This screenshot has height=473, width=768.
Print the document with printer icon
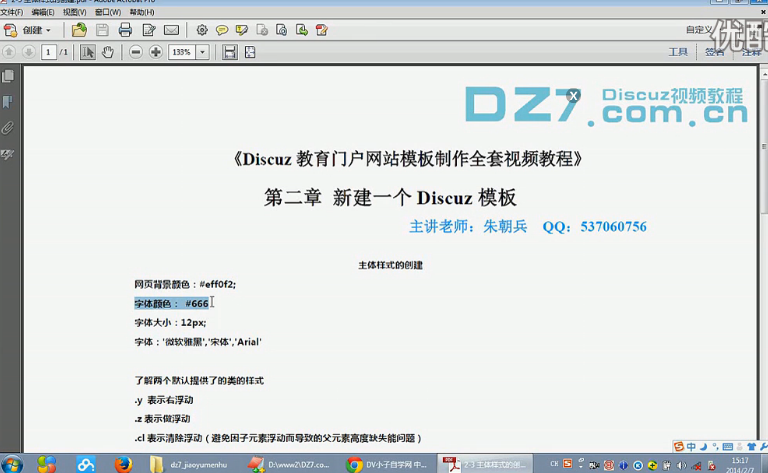click(x=125, y=30)
